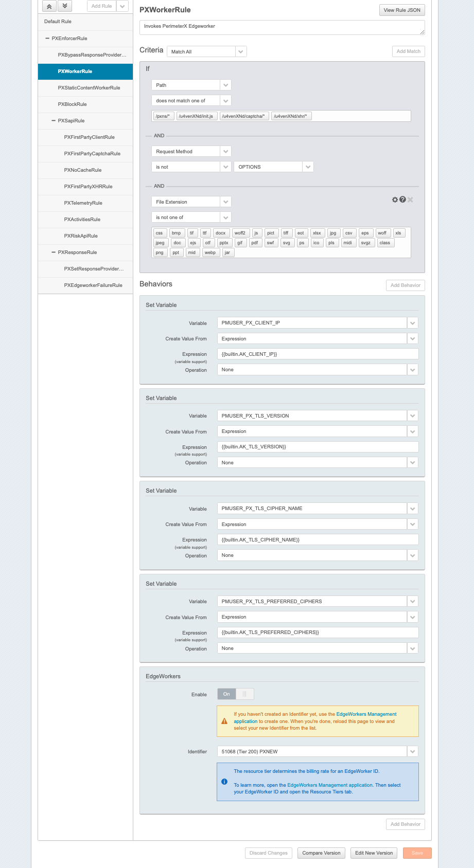Viewport: 474px width, 868px height.
Task: Click the Compare Version button
Action: [x=321, y=853]
